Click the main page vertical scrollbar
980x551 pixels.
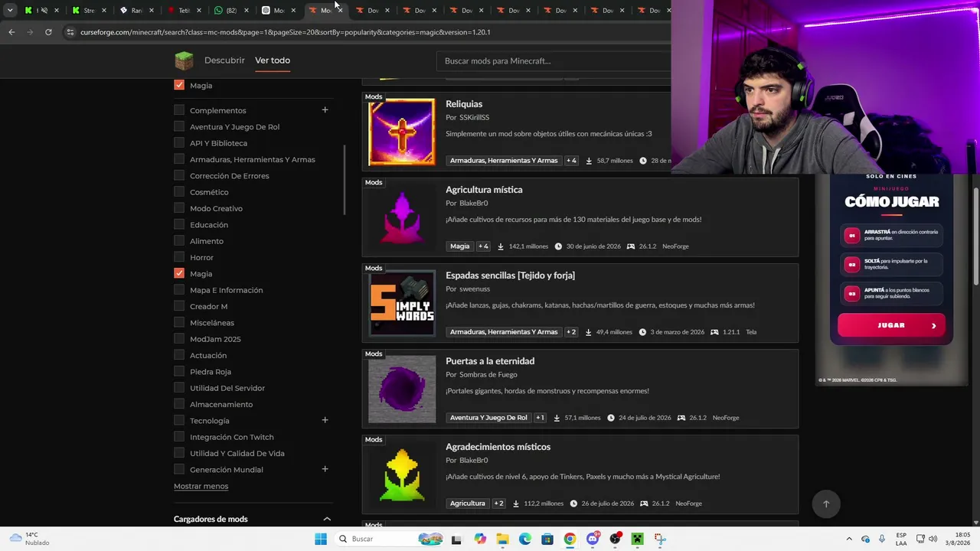975,237
